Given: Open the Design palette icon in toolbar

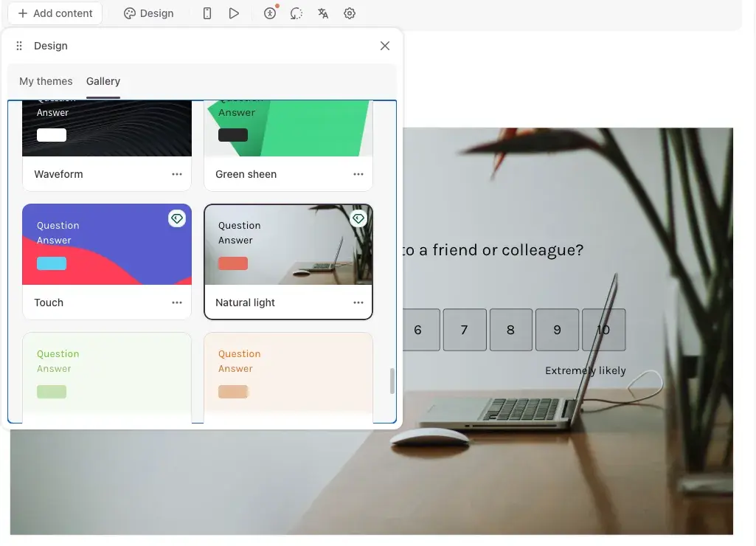Looking at the screenshot, I should click(148, 13).
